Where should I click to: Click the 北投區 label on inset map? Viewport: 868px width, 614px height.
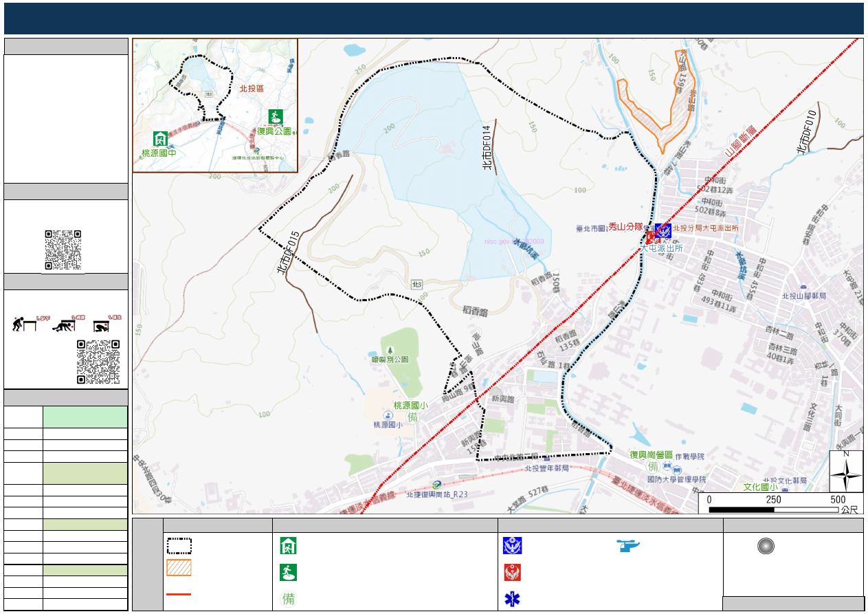tap(252, 89)
